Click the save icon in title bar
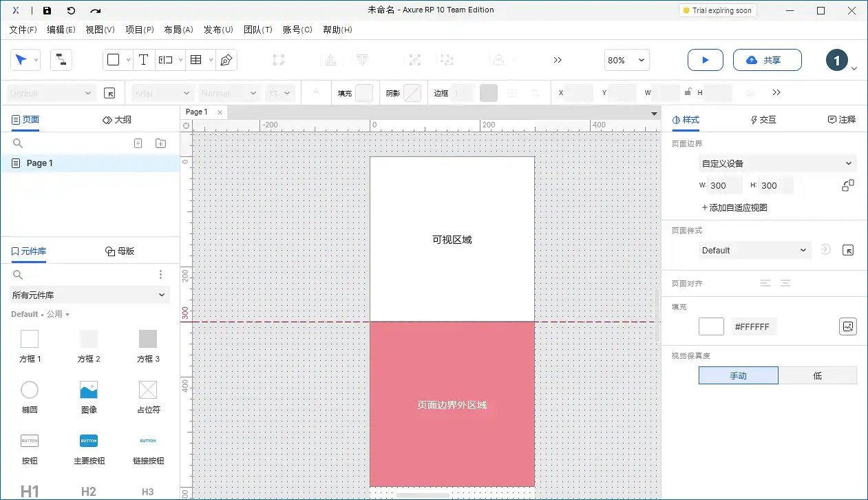 [47, 10]
